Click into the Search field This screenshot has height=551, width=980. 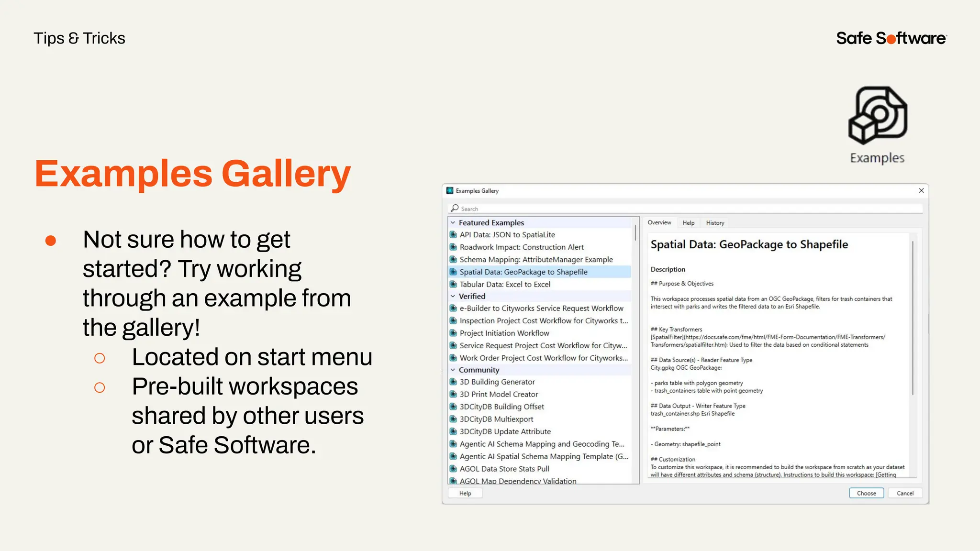click(x=684, y=209)
